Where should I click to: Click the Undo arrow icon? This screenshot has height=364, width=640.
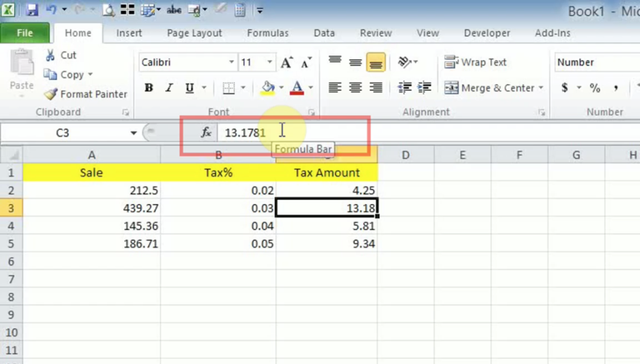click(x=51, y=10)
